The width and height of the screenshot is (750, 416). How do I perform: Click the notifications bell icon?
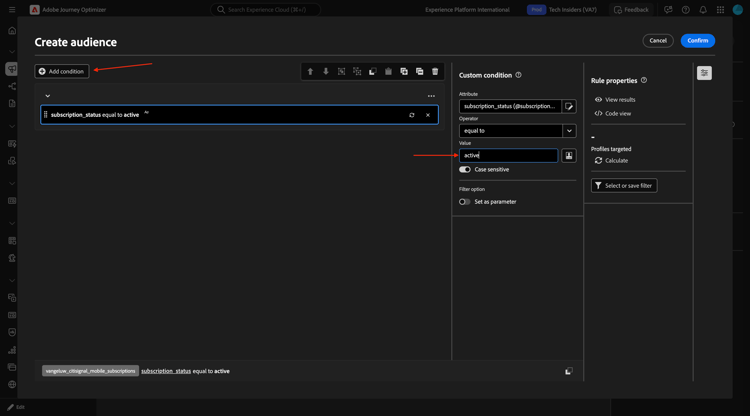(703, 10)
